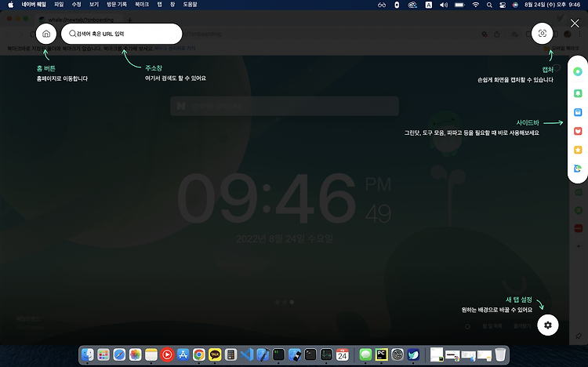588x367 pixels.
Task: Open KakaoTalk from the dock
Action: click(215, 354)
